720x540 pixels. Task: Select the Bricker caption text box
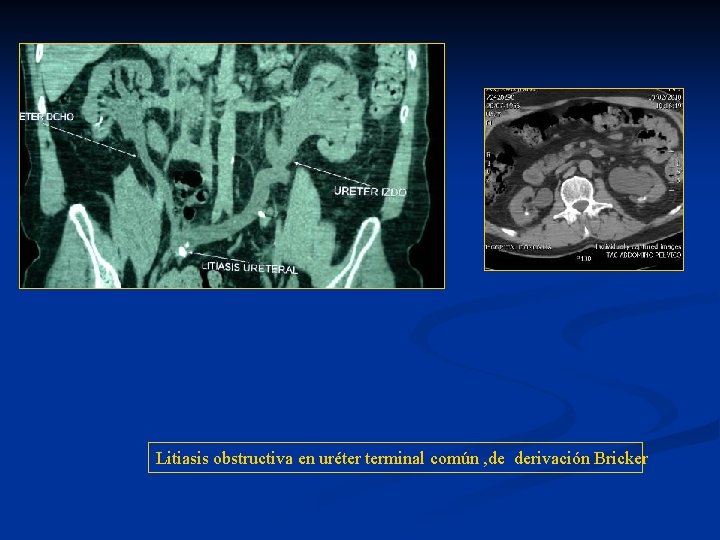coord(395,457)
